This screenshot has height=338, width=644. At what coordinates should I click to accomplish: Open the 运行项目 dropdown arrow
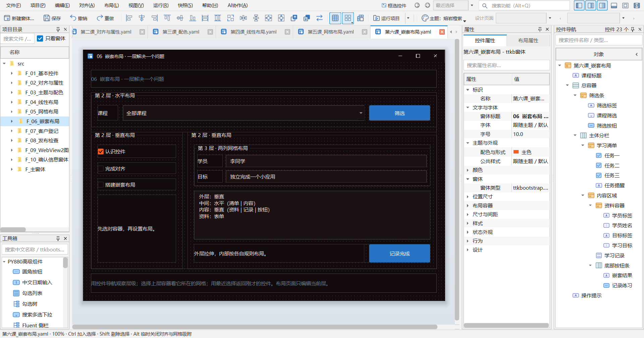pyautogui.click(x=408, y=18)
